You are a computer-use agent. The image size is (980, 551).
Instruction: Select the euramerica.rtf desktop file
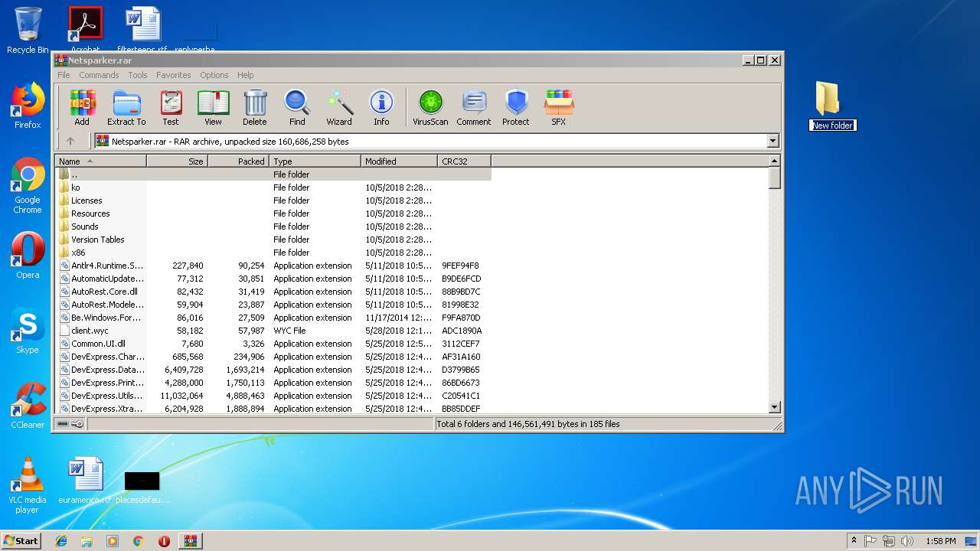click(85, 482)
